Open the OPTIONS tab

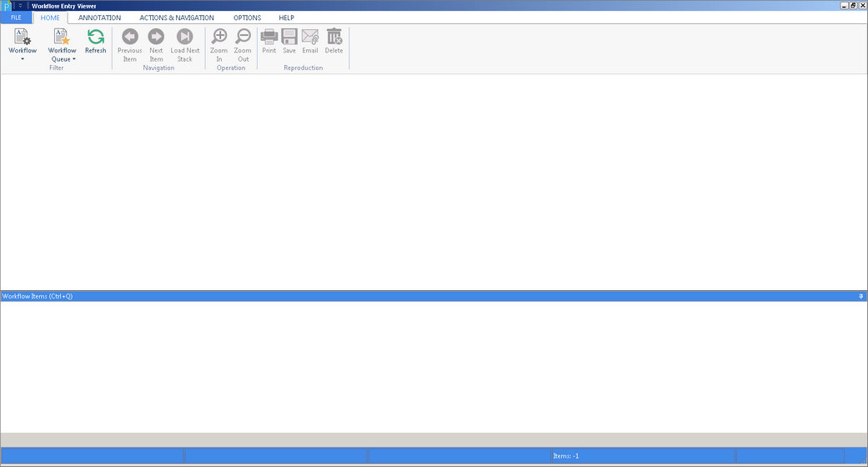click(247, 18)
